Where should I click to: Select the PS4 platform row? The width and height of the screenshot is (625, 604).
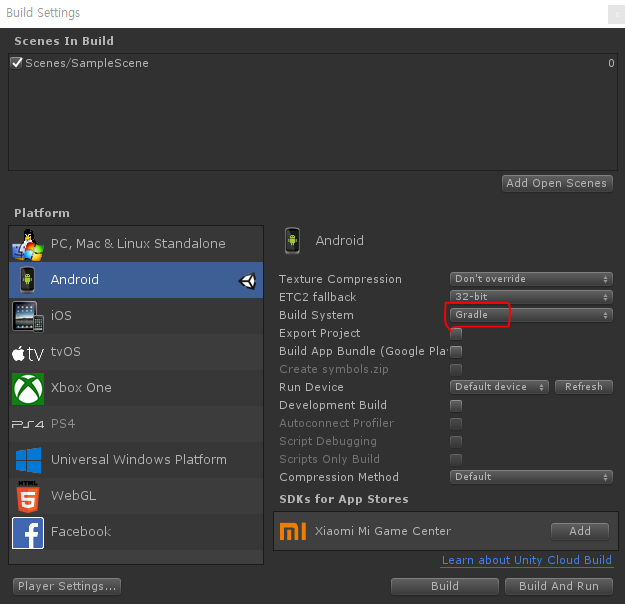(136, 424)
